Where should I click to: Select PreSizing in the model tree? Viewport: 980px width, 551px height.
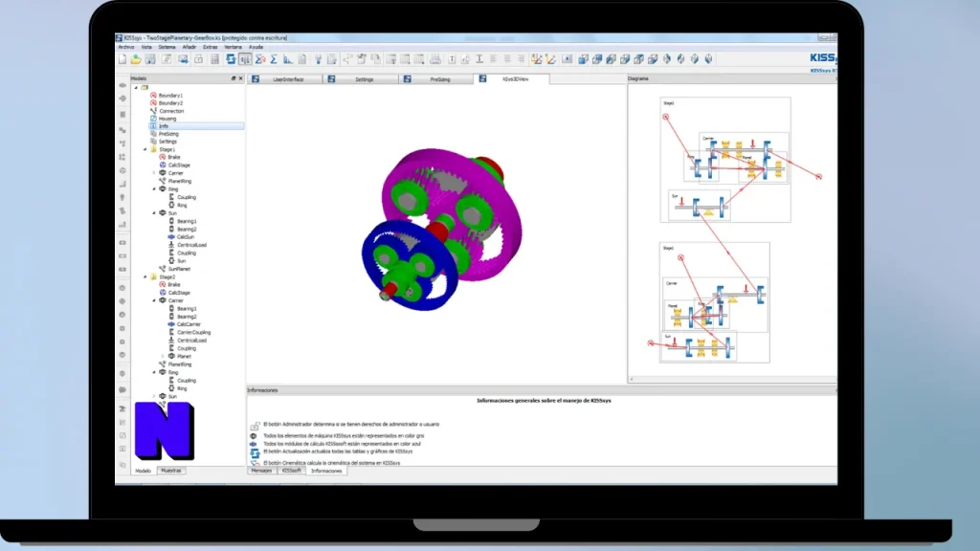[x=168, y=134]
